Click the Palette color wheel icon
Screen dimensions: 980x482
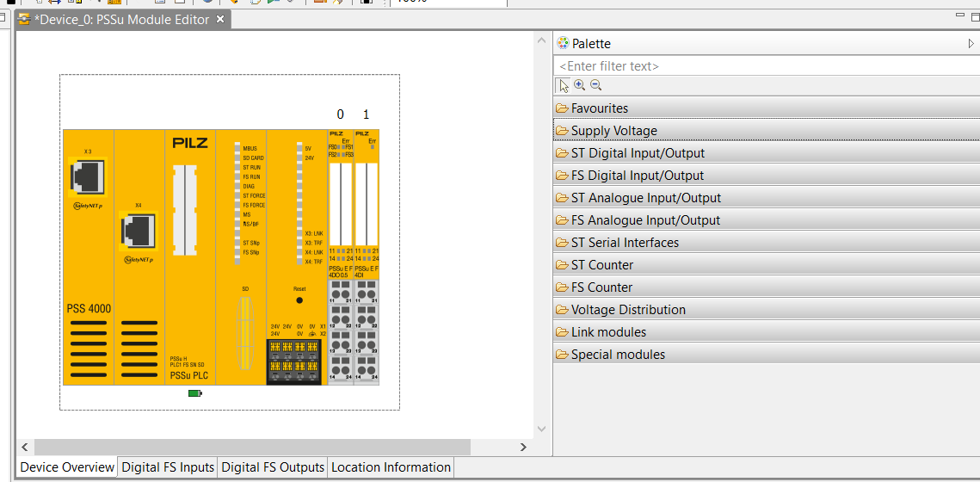tap(563, 44)
